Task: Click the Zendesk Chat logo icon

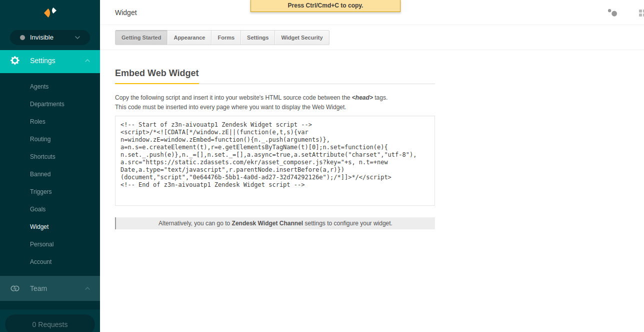Action: [x=50, y=12]
